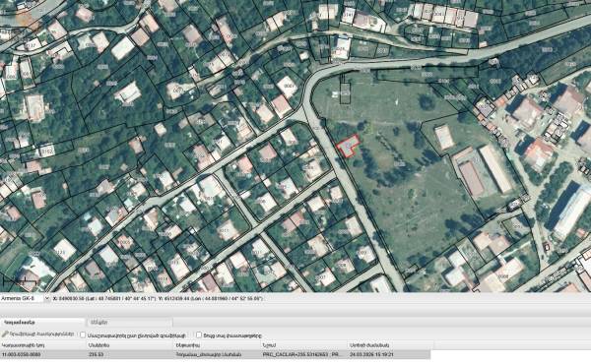The image size is (591, 364).
Task: Click the pencil edit button in the results toolbar
Action: 38,334
